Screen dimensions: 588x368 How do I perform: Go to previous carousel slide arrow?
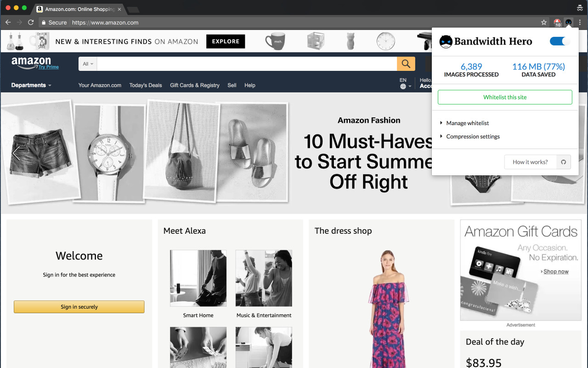pyautogui.click(x=16, y=153)
